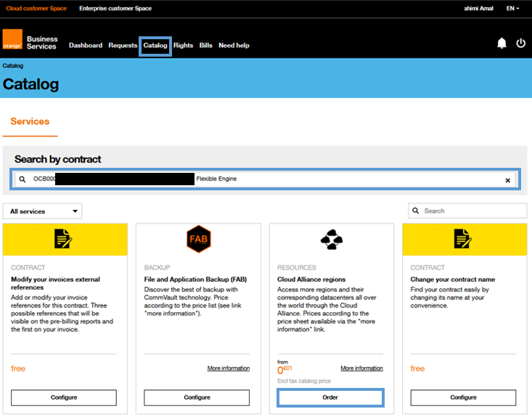The height and width of the screenshot is (417, 532).
Task: Click the invoice references contract document icon
Action: tap(63, 239)
